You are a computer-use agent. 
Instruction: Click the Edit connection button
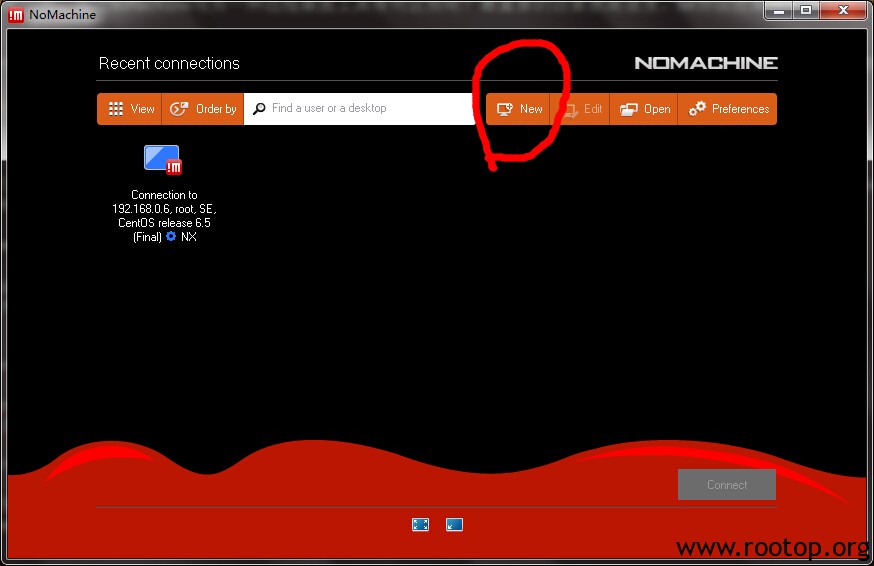point(580,109)
